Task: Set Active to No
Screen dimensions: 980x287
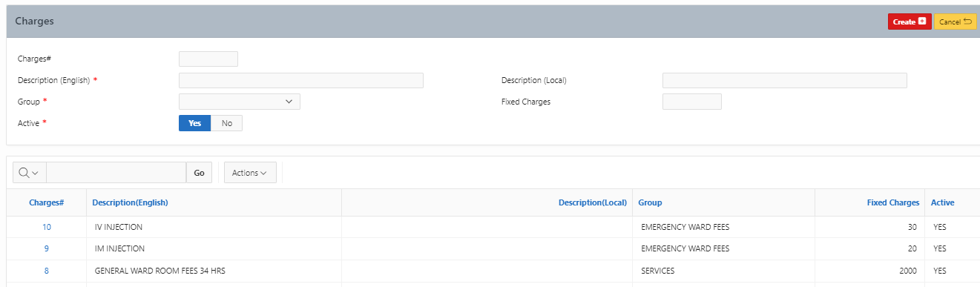Action: coord(227,123)
